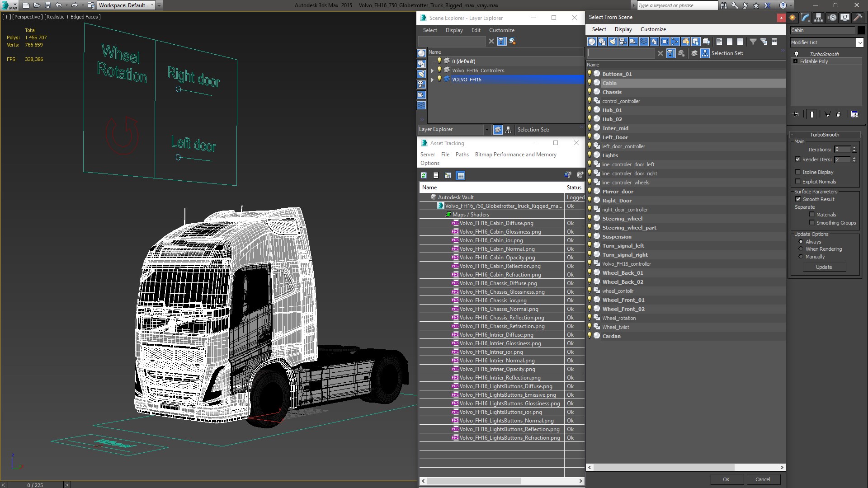Select Display tab in Scene Explorer
The height and width of the screenshot is (488, 868).
click(454, 30)
